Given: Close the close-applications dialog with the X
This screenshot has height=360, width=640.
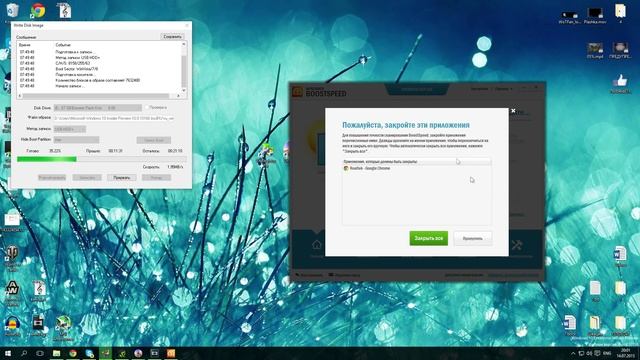Looking at the screenshot, I should tap(513, 111).
